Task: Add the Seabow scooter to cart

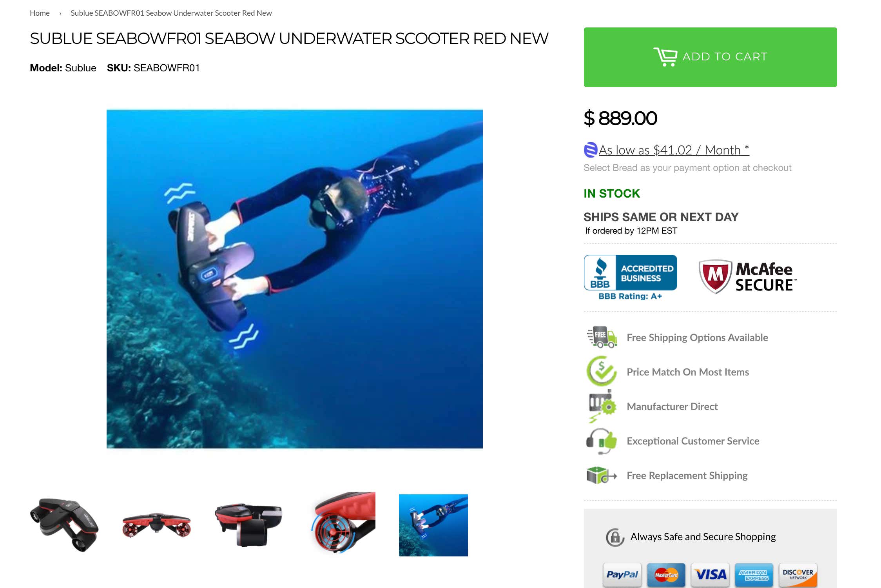Action: [x=710, y=57]
